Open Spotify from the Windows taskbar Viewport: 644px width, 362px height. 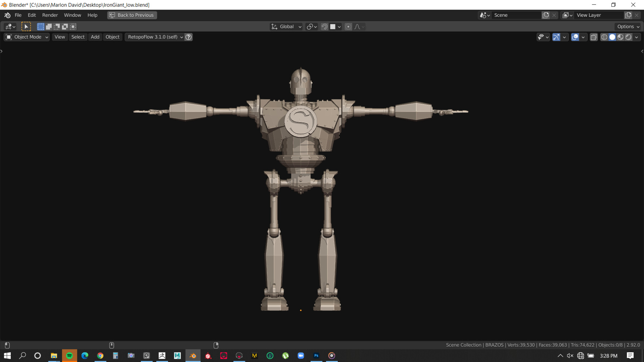click(69, 356)
